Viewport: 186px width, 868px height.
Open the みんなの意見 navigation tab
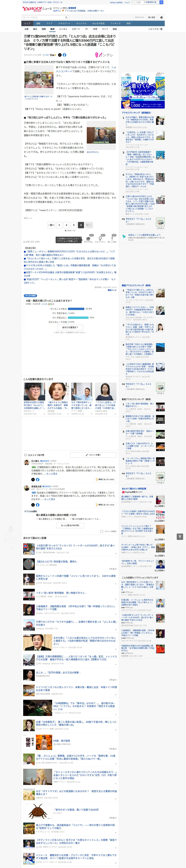point(98,24)
